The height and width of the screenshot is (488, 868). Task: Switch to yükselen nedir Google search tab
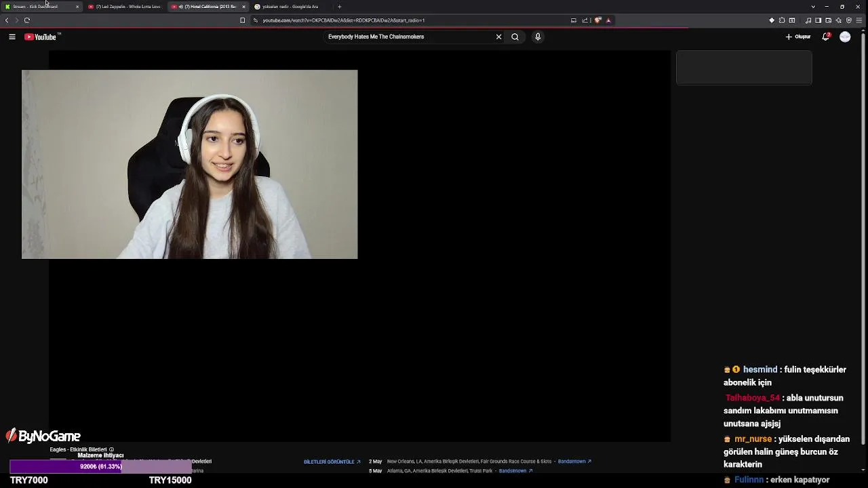click(x=290, y=7)
